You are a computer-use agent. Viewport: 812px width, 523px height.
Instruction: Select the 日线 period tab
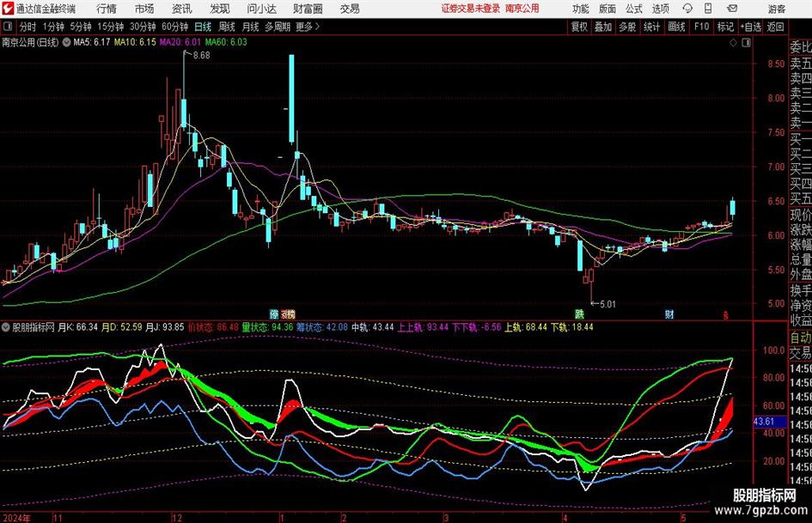coord(203,27)
